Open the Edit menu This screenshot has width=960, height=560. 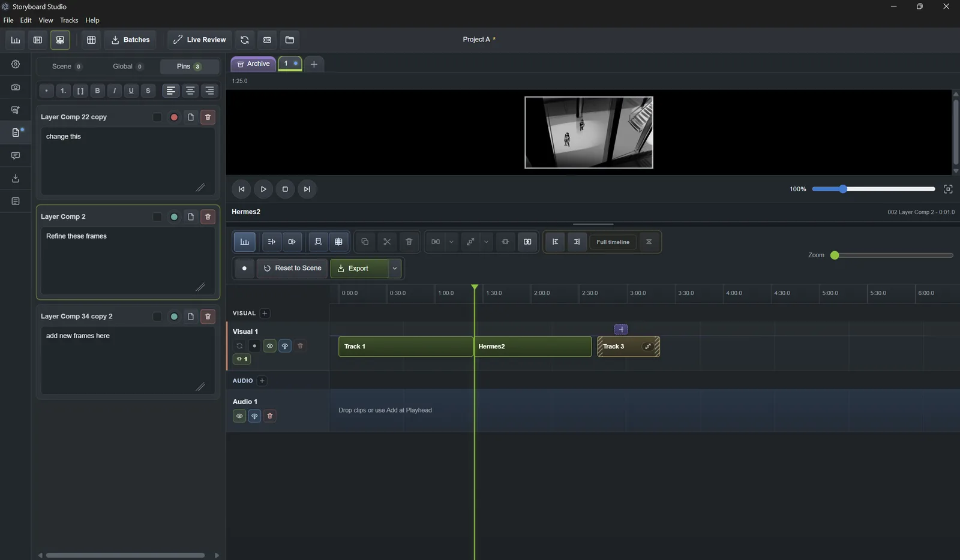[26, 20]
